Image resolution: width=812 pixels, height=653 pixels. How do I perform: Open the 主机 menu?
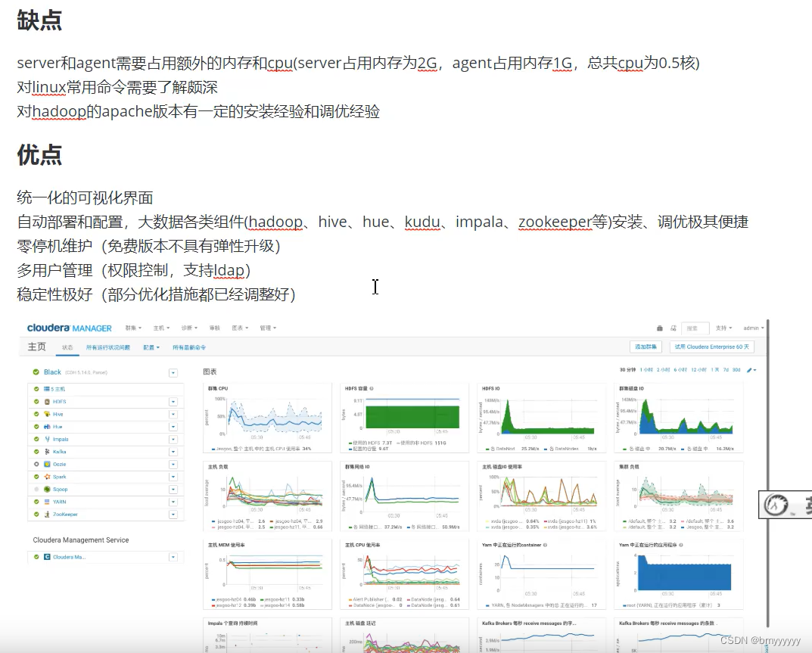[x=160, y=328]
